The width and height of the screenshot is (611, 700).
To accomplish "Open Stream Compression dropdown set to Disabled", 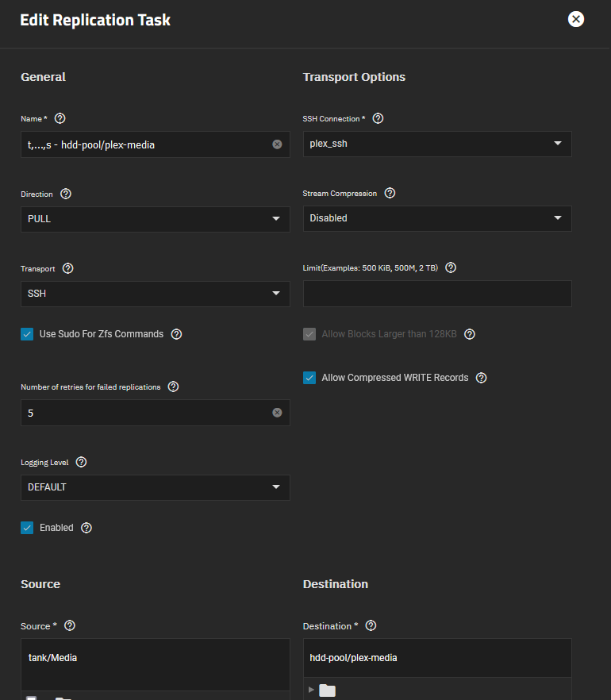I will tap(436, 218).
